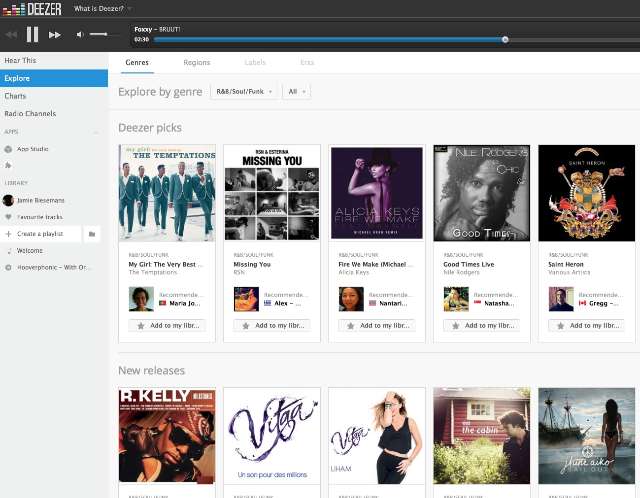Open the Jhene Aiko Sail Out cover
Viewport: 640px width, 498px height.
point(587,436)
